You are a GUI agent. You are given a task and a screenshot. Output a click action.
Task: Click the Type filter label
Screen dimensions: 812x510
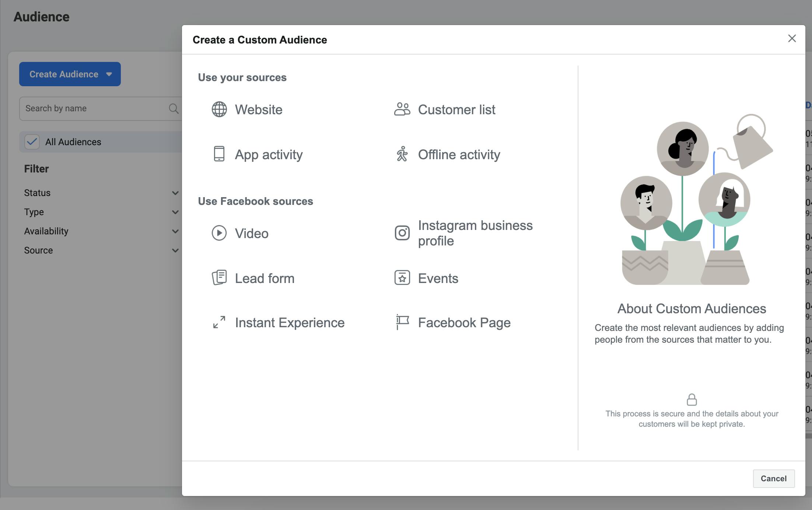pyautogui.click(x=34, y=212)
